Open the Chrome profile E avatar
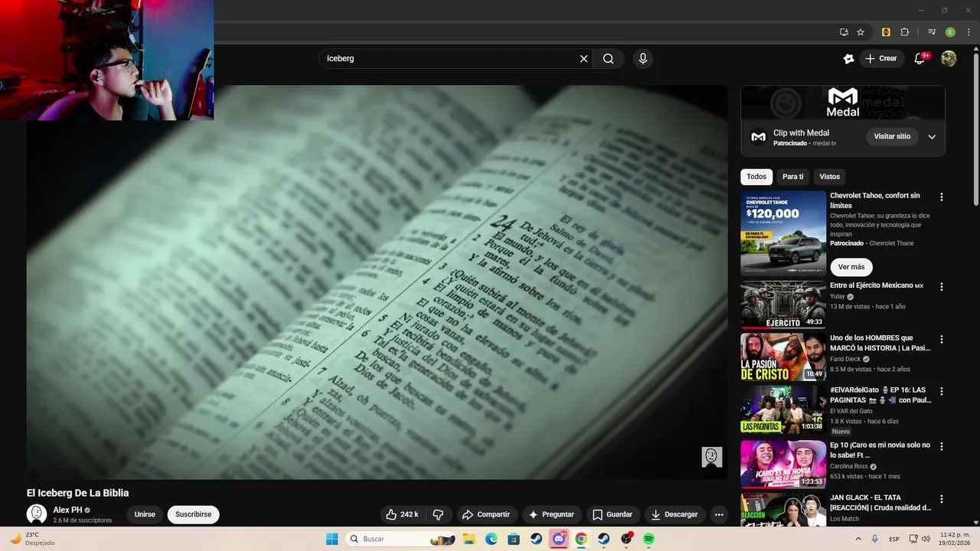This screenshot has width=980, height=551. coord(950,32)
